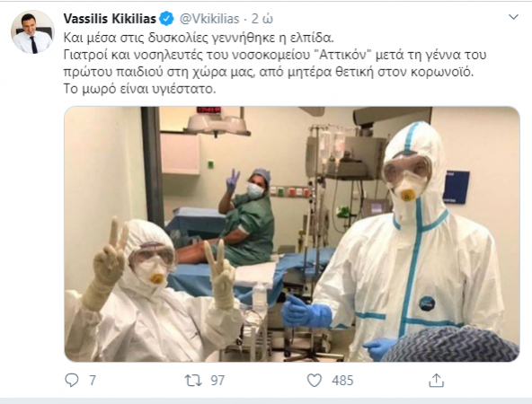The image size is (532, 404).
Task: Click the reply count 7
Action: [93, 381]
